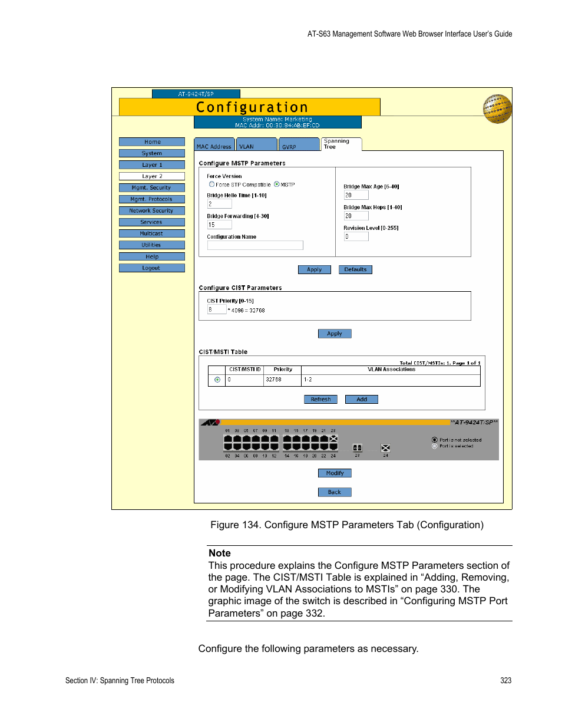Click the Bridge Max Age field
Image resolution: width=562 pixels, height=728 pixels.
[x=356, y=195]
